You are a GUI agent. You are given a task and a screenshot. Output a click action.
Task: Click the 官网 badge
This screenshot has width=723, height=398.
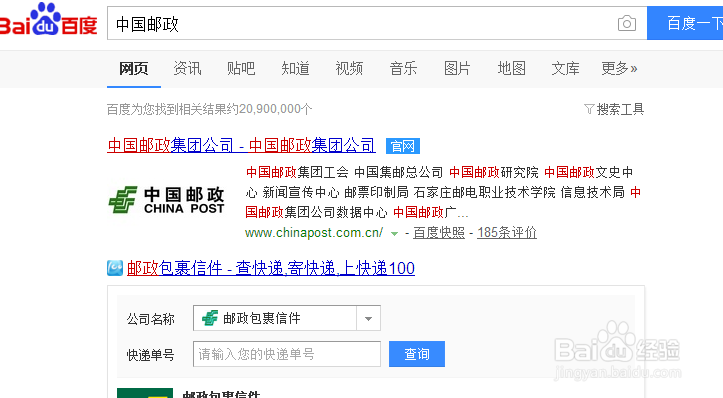(x=403, y=146)
